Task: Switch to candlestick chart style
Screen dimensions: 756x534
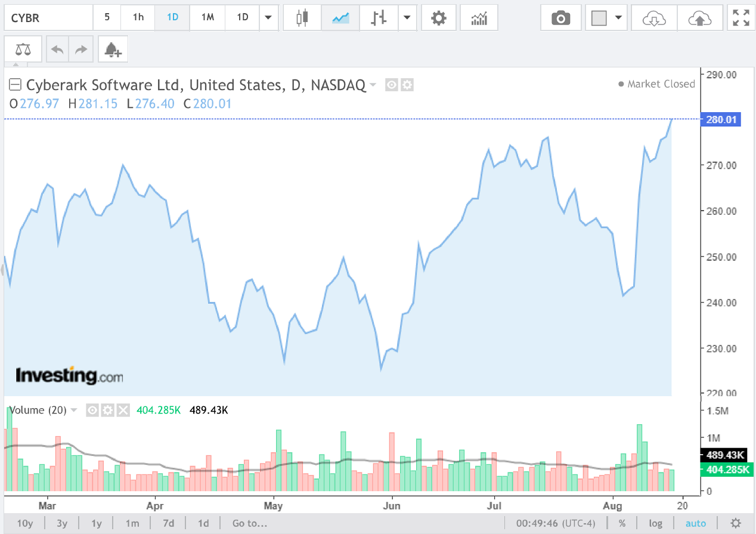Action: 302,17
